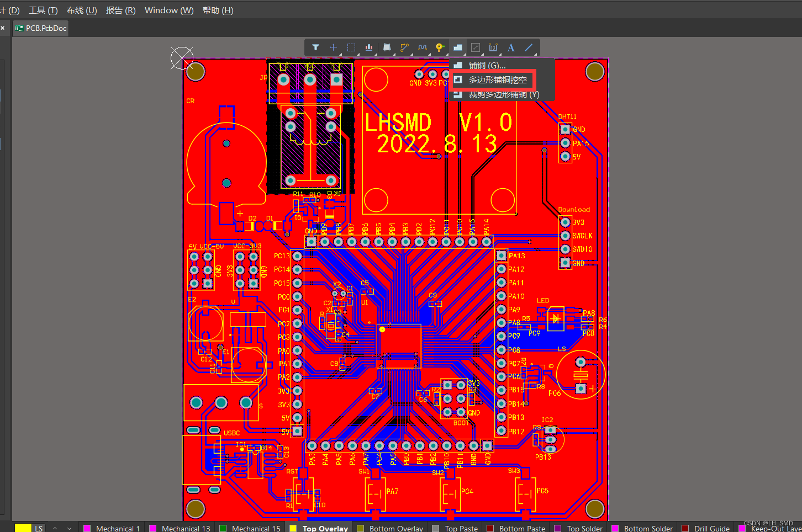Click the layer tabs up arrow
Viewport: 802px width, 532px height.
(x=55, y=528)
